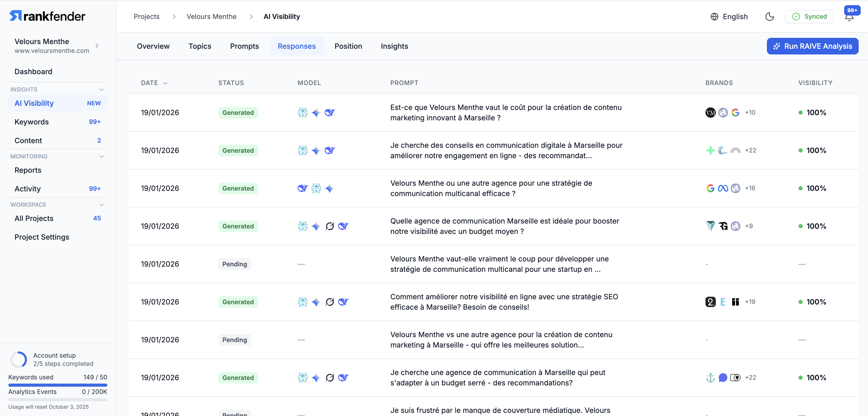Click the Synced status button
Image resolution: width=868 pixels, height=416 pixels.
pos(809,17)
